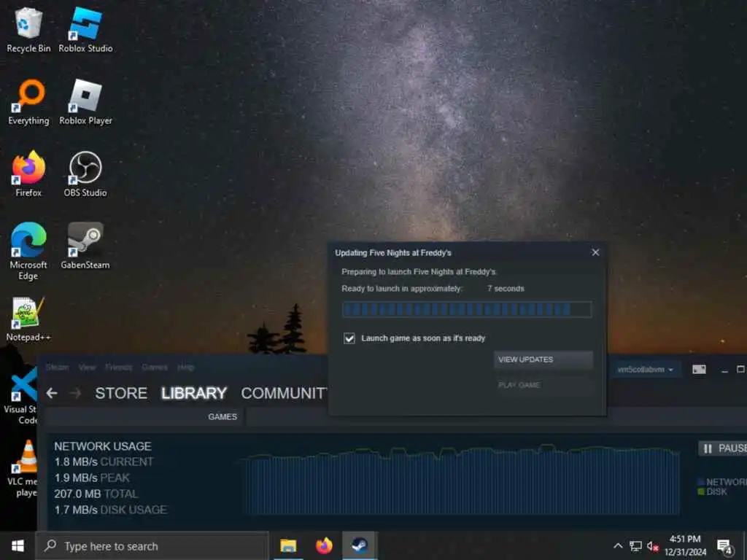
Task: Select the Firefox desktop shortcut
Action: (x=28, y=174)
